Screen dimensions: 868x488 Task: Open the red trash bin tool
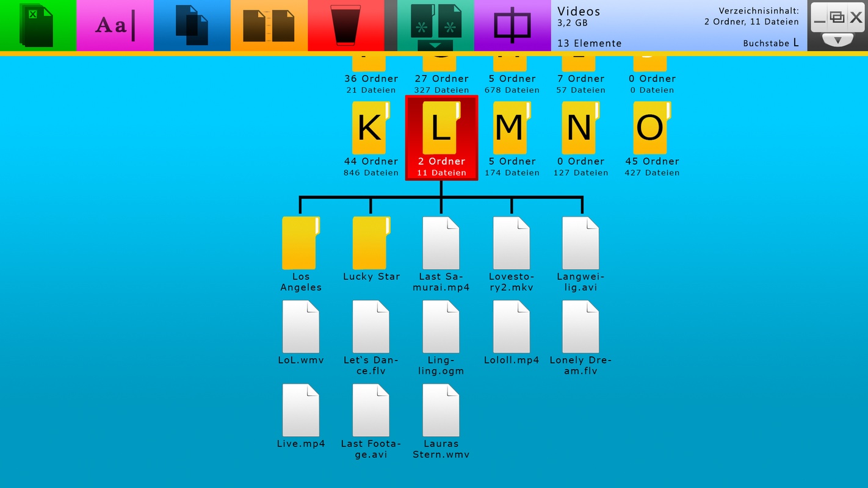pyautogui.click(x=345, y=26)
